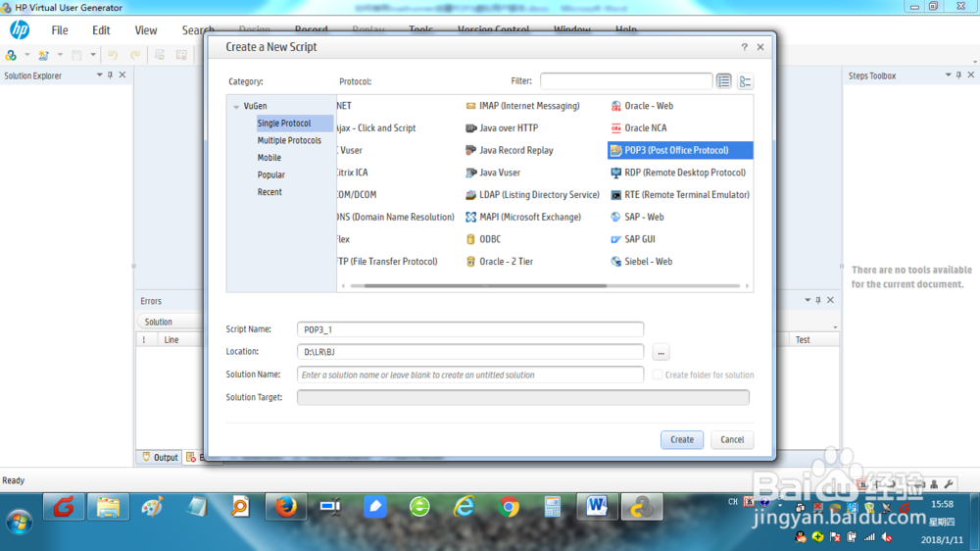Click the new script toolbar icon
The height and width of the screenshot is (551, 980).
pyautogui.click(x=43, y=55)
